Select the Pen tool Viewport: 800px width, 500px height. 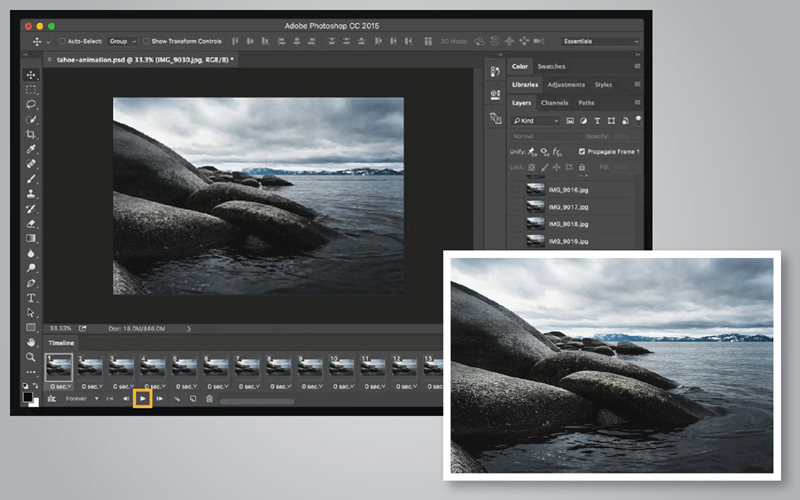click(31, 283)
